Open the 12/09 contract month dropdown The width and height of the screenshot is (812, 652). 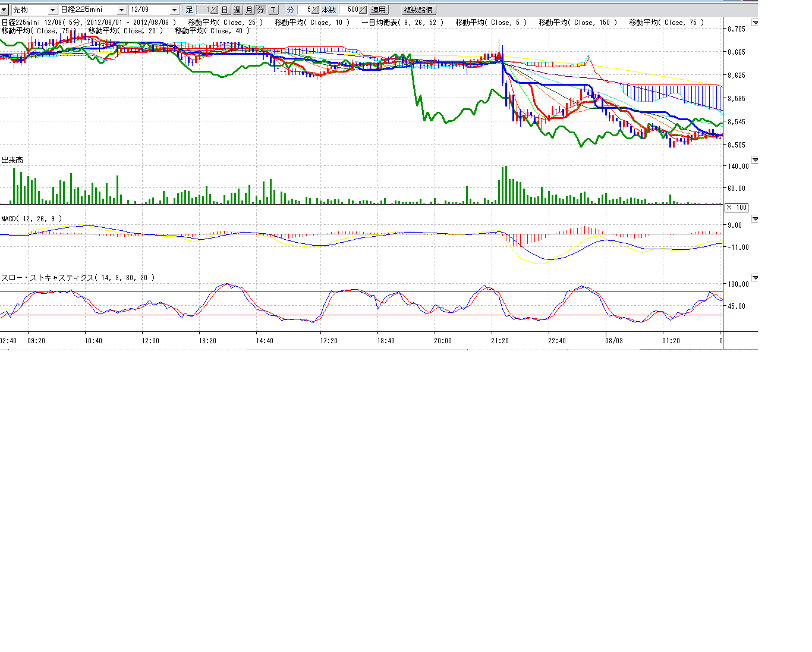174,10
